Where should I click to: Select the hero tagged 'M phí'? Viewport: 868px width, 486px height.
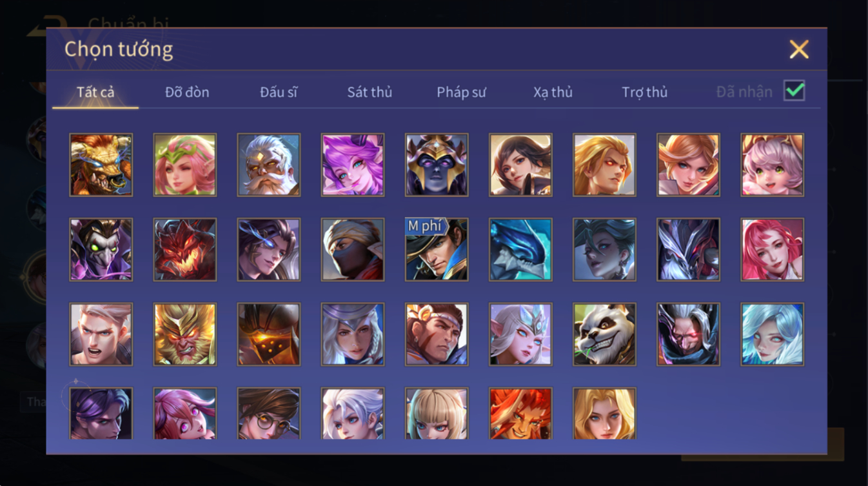point(437,249)
